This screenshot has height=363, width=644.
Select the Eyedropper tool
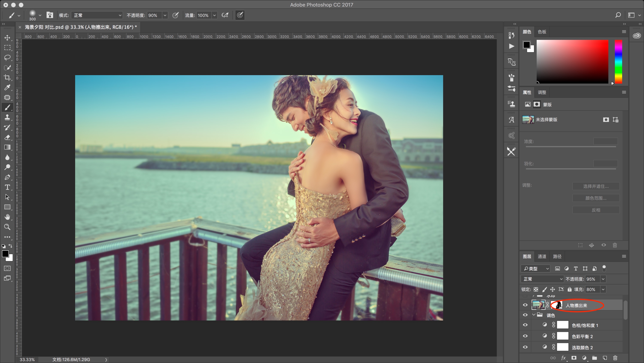pos(7,88)
